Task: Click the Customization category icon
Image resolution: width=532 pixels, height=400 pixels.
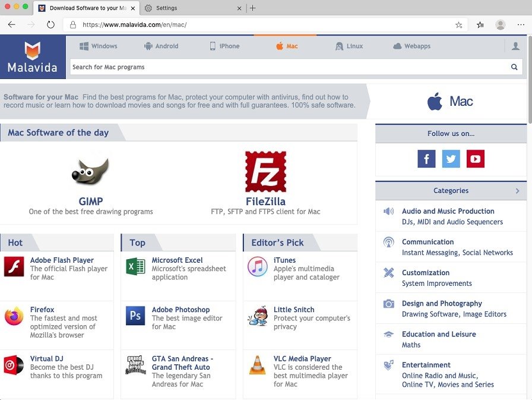Action: pyautogui.click(x=388, y=273)
